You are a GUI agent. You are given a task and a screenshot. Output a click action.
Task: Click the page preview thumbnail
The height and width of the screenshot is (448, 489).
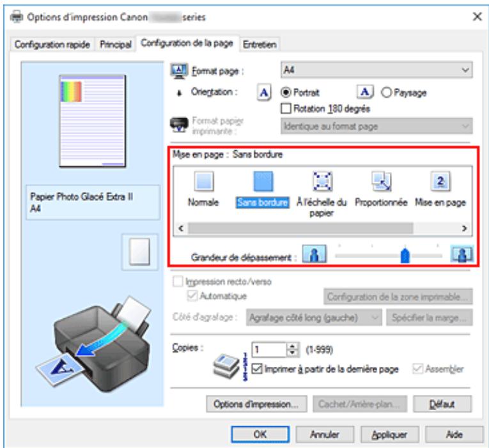click(93, 121)
